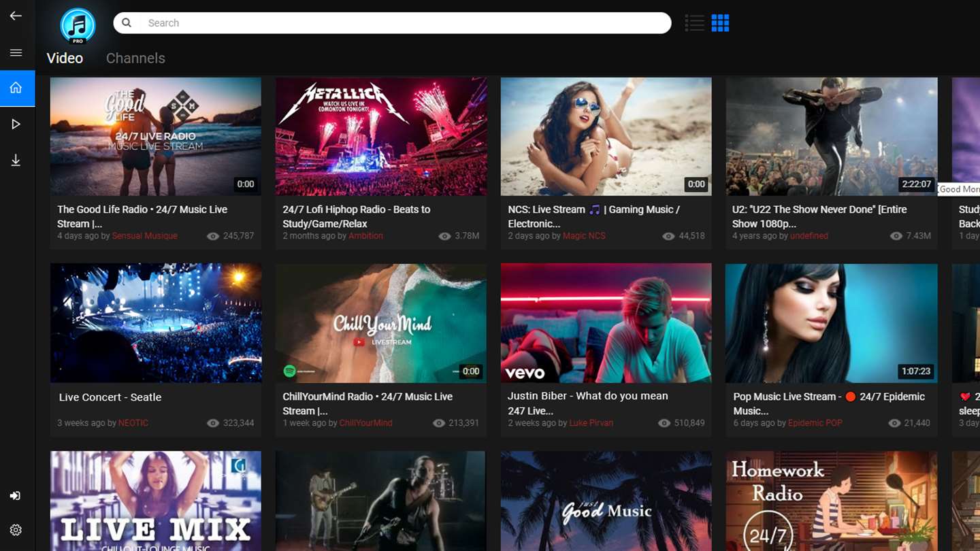Click title 'Pop Music Live Stream - 24/7 Epidemic Music'
Image resolution: width=980 pixels, height=551 pixels.
tap(829, 403)
